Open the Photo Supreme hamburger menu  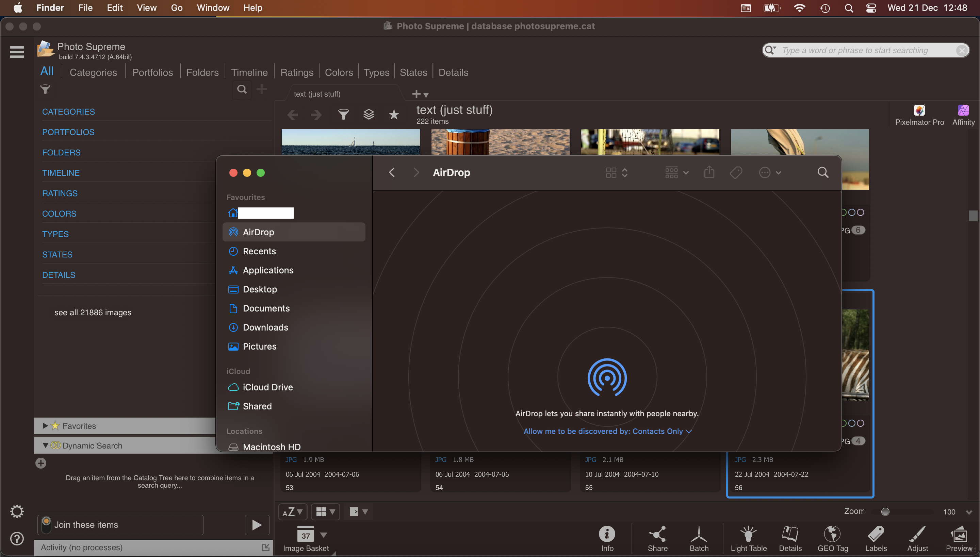point(17,52)
